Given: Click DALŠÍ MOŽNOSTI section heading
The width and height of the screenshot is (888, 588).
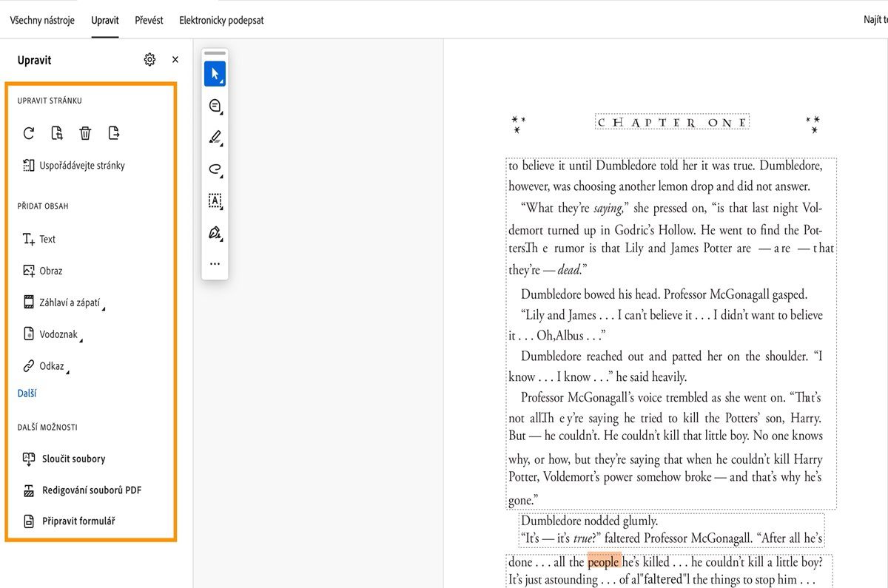Looking at the screenshot, I should pyautogui.click(x=47, y=428).
